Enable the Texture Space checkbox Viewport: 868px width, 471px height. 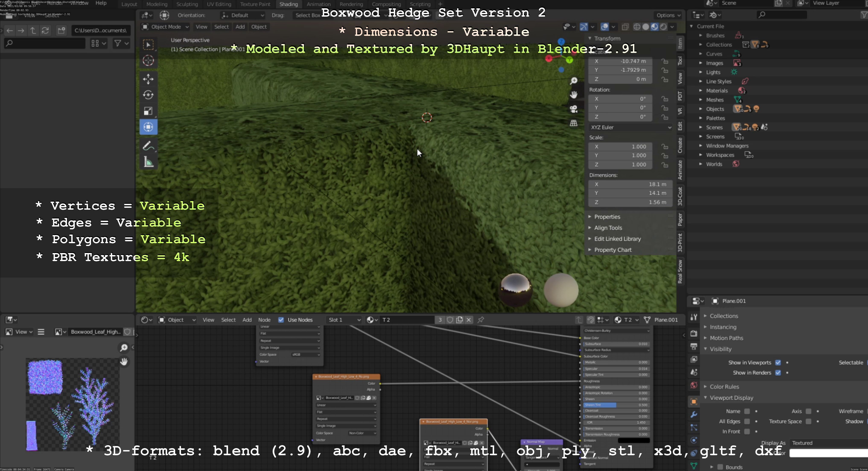(808, 422)
